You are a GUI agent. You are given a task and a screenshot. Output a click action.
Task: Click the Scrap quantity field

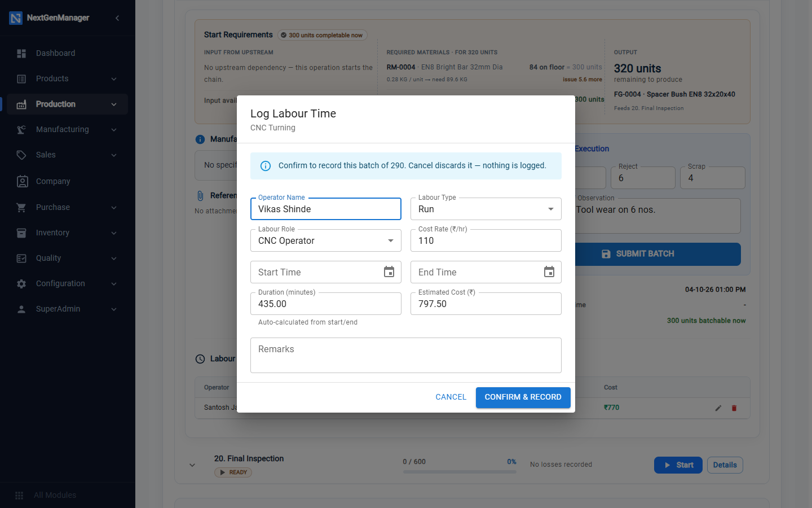[x=713, y=178]
